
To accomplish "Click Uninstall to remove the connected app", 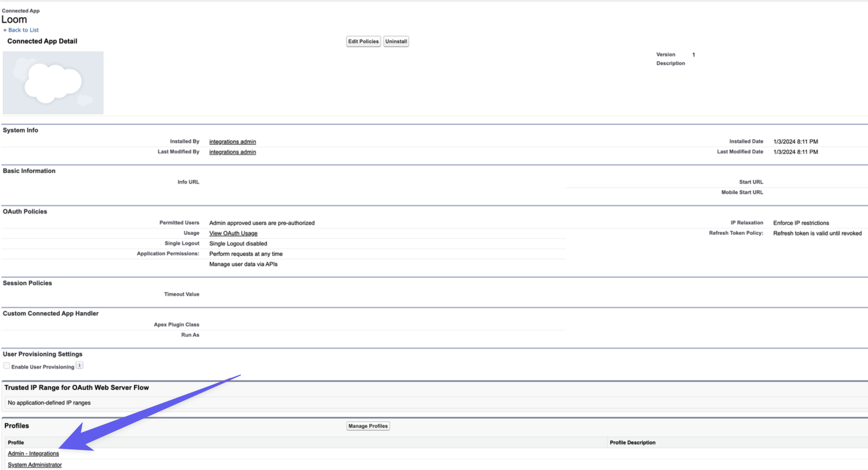I will click(x=396, y=41).
